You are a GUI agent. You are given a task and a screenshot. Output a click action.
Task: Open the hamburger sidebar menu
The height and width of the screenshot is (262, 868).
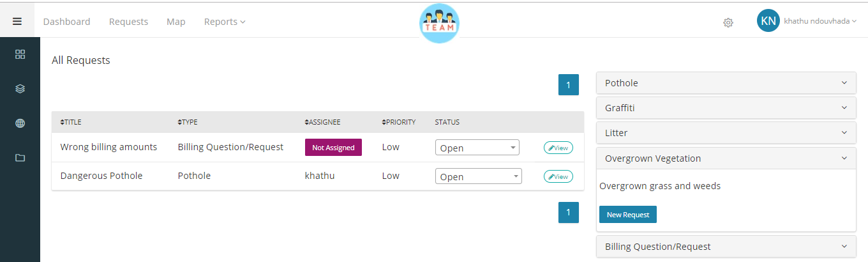[x=17, y=21]
